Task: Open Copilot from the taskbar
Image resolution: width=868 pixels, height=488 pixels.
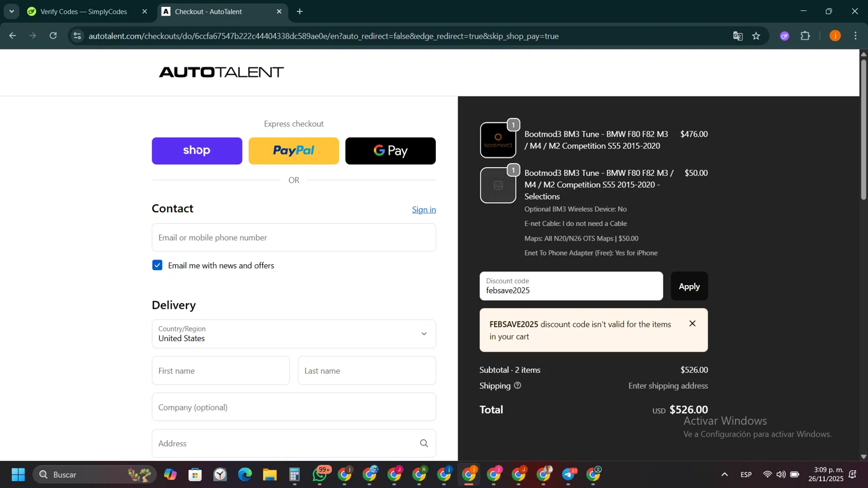Action: point(170,475)
